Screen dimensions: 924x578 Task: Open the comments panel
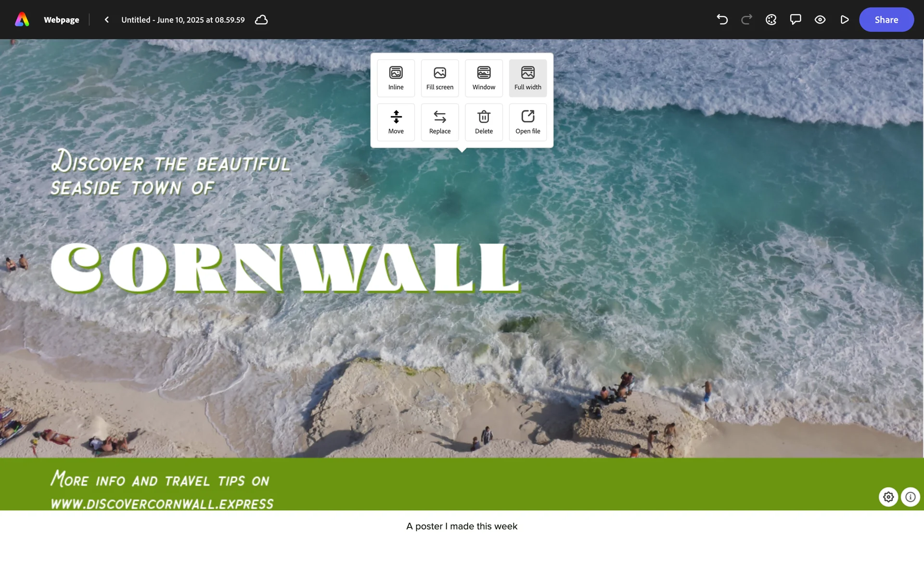point(796,20)
